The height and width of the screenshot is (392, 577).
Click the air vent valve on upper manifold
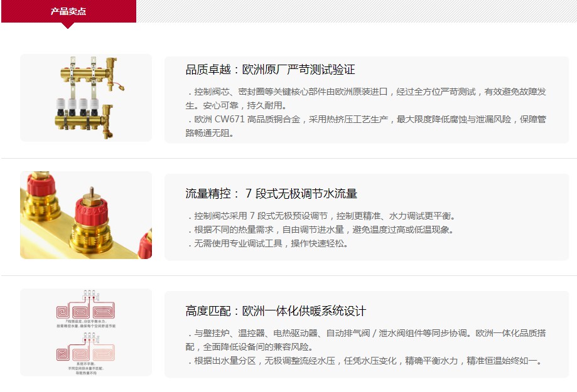(x=111, y=70)
